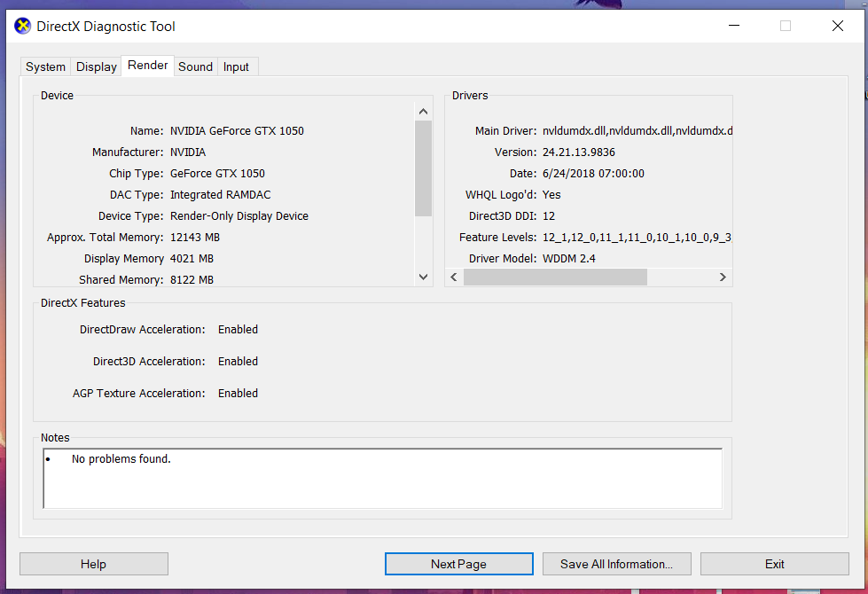The height and width of the screenshot is (594, 868).
Task: Click display memory value '4021 MB'
Action: pyautogui.click(x=192, y=259)
